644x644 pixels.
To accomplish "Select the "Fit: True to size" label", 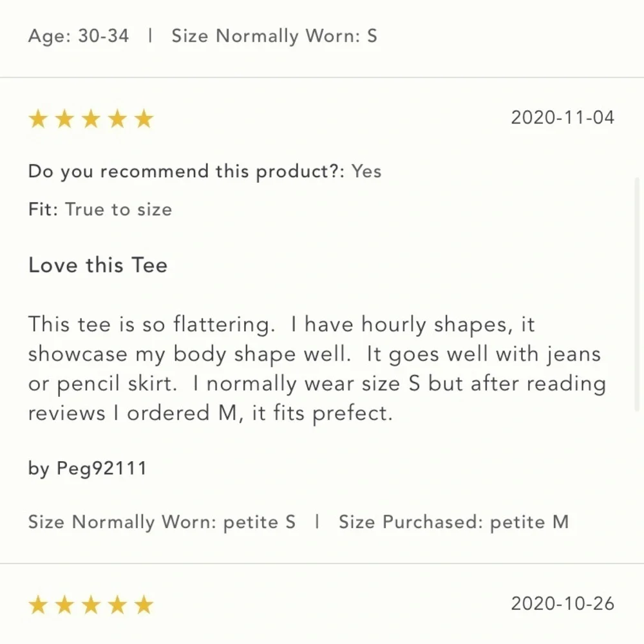I will click(x=100, y=209).
